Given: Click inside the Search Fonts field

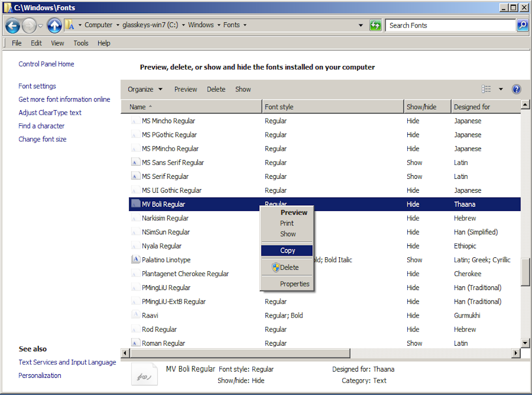Looking at the screenshot, I should [449, 25].
